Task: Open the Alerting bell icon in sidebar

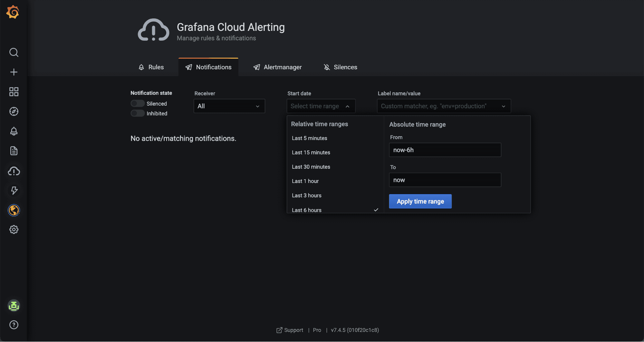Action: click(x=14, y=131)
